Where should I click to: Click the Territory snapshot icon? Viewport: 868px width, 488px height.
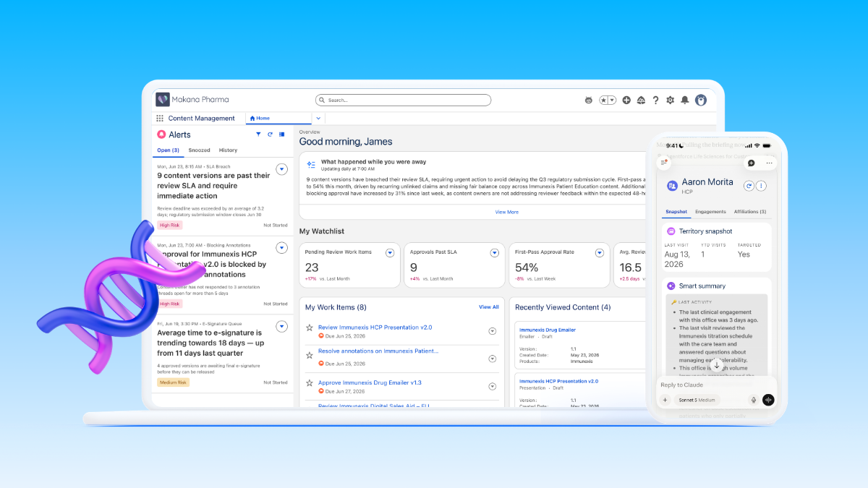pyautogui.click(x=671, y=231)
